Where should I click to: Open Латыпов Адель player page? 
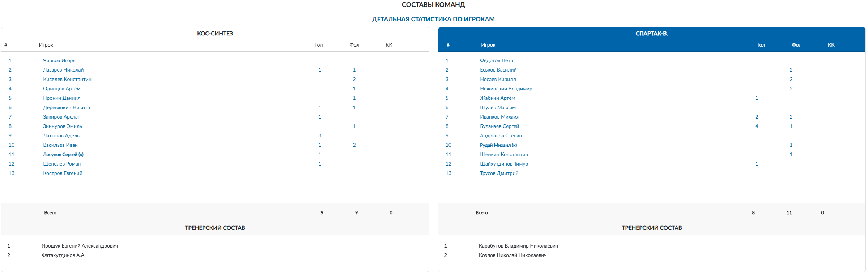[x=61, y=136]
